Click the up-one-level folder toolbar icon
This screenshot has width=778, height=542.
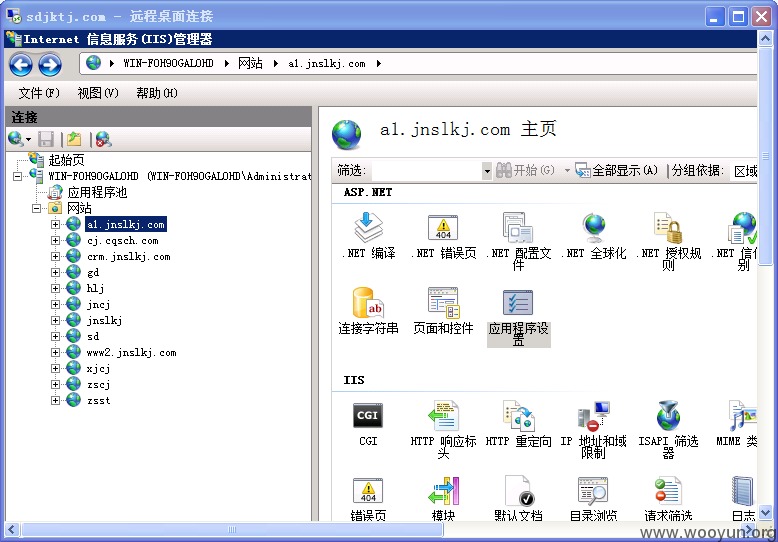74,139
